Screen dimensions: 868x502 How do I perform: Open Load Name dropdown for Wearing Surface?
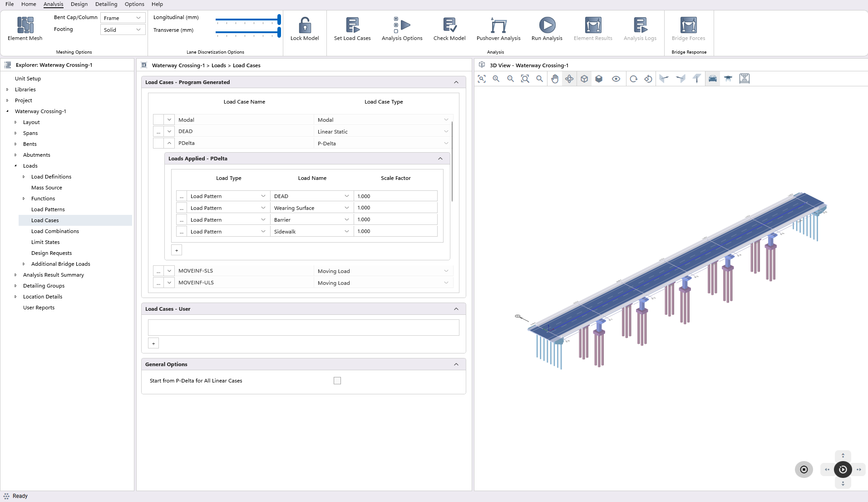[347, 208]
